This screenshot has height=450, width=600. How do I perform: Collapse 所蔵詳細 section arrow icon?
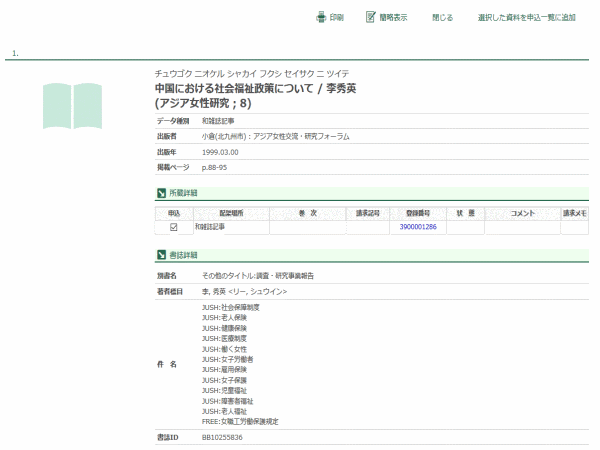coord(161,193)
